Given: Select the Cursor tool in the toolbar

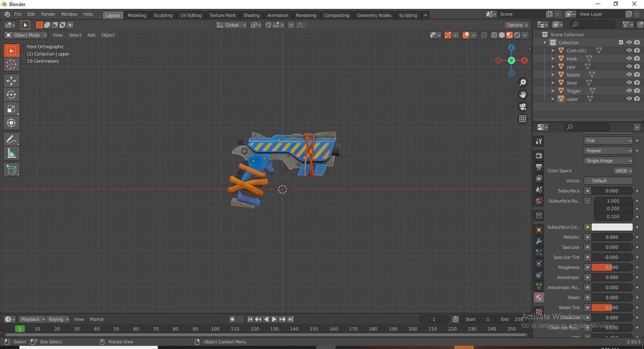Looking at the screenshot, I should click(x=11, y=64).
